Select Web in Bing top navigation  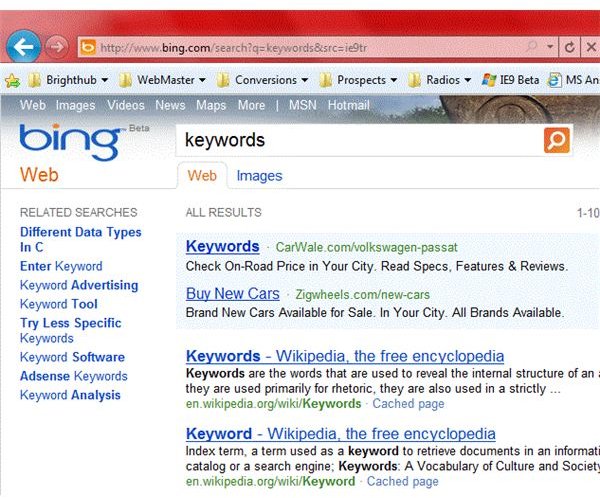click(33, 105)
